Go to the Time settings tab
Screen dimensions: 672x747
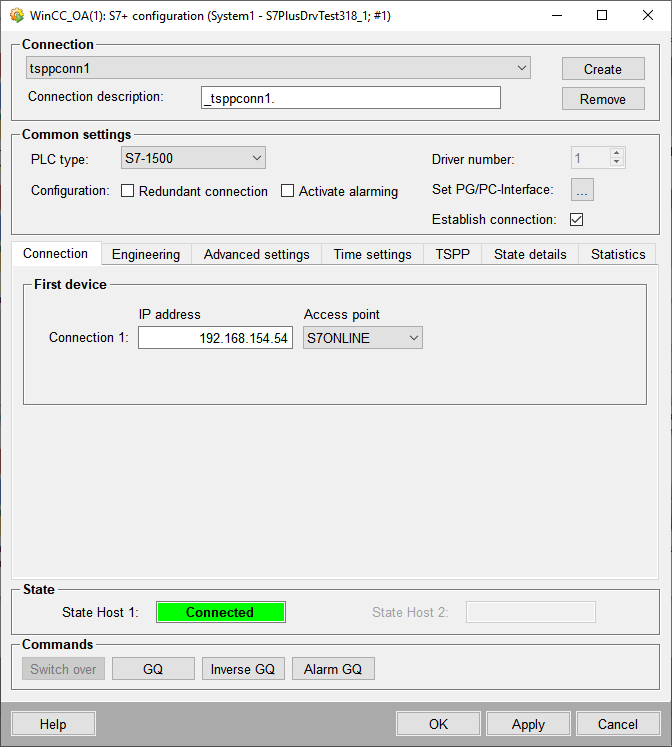(372, 254)
